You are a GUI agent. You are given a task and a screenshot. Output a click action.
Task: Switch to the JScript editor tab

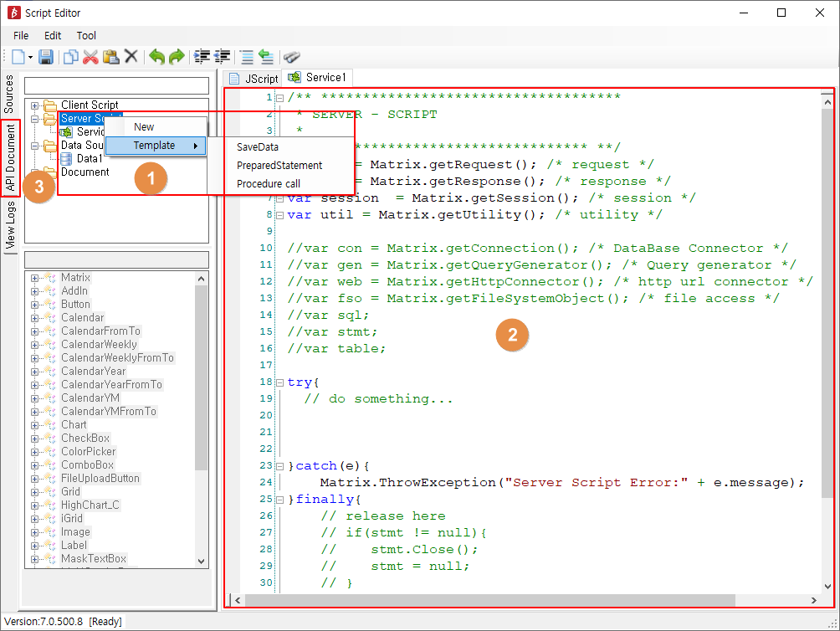coord(254,78)
